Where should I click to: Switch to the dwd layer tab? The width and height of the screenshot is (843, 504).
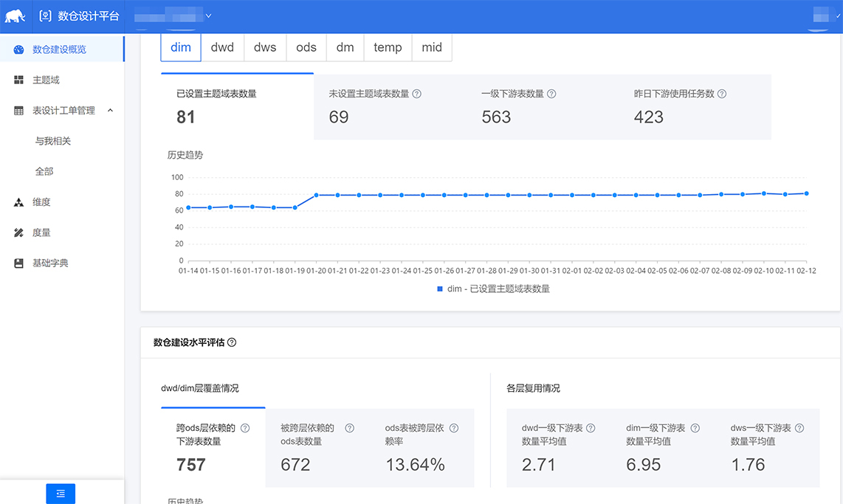click(222, 47)
